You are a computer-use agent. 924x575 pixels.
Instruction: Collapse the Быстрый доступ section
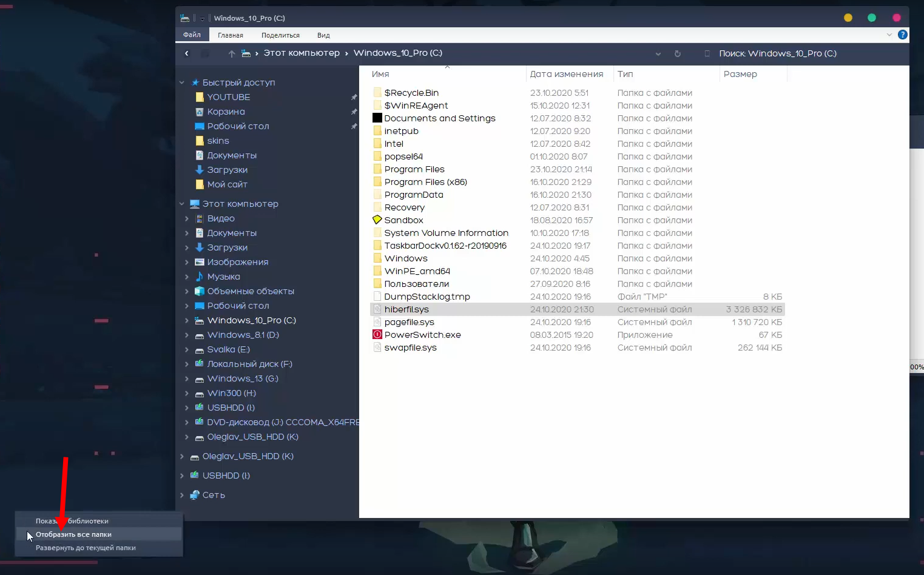click(x=181, y=82)
